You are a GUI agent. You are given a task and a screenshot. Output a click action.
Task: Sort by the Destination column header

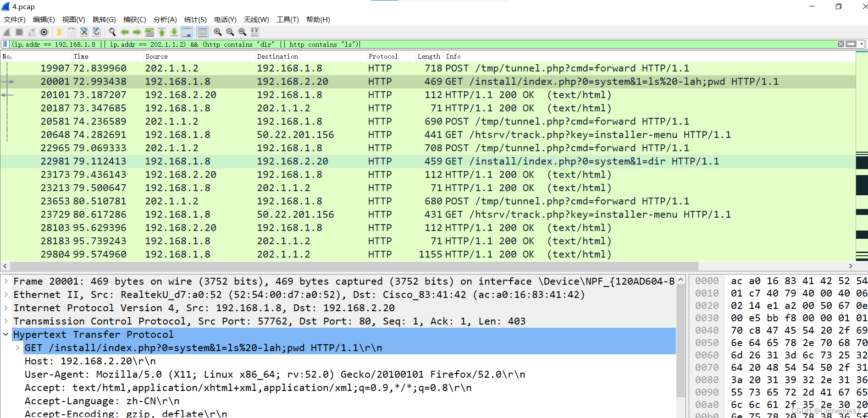(310, 56)
